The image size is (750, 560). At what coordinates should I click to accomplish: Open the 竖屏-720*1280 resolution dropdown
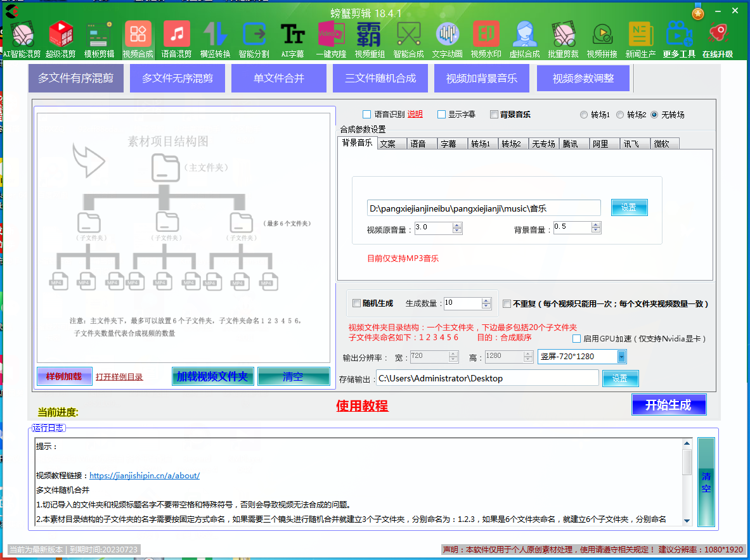point(621,357)
